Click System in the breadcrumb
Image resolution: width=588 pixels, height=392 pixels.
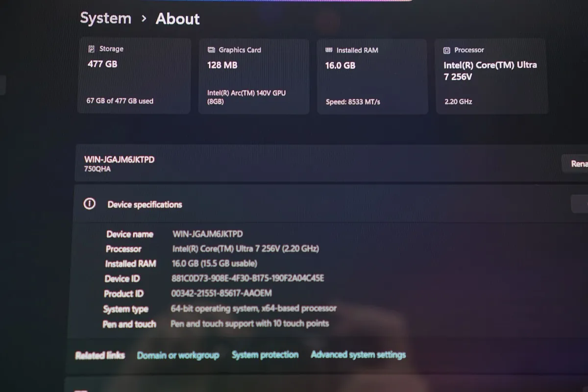[105, 18]
